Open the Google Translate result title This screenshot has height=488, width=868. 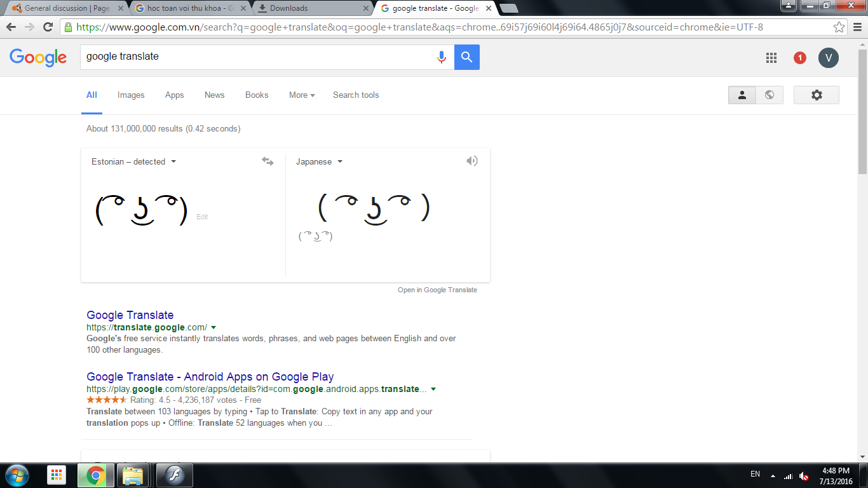[x=130, y=315]
